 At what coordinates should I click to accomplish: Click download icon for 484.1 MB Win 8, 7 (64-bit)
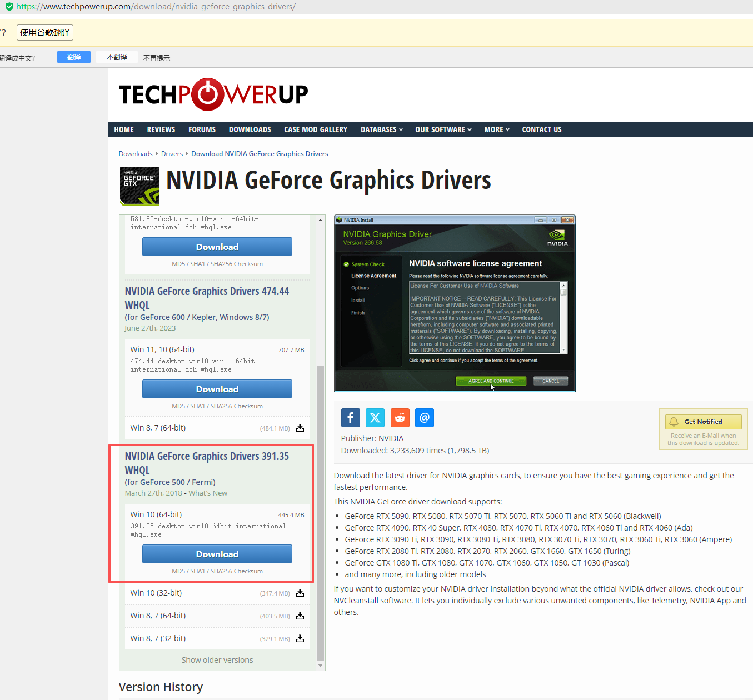click(300, 428)
